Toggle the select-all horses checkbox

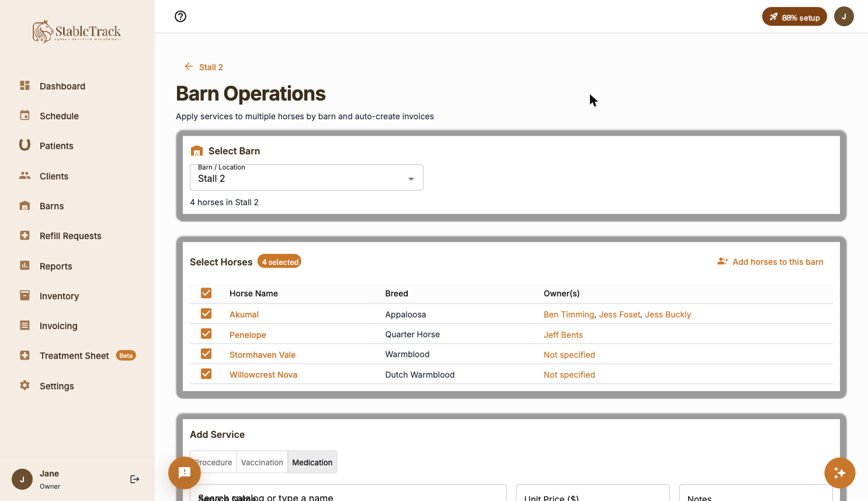[x=206, y=293]
